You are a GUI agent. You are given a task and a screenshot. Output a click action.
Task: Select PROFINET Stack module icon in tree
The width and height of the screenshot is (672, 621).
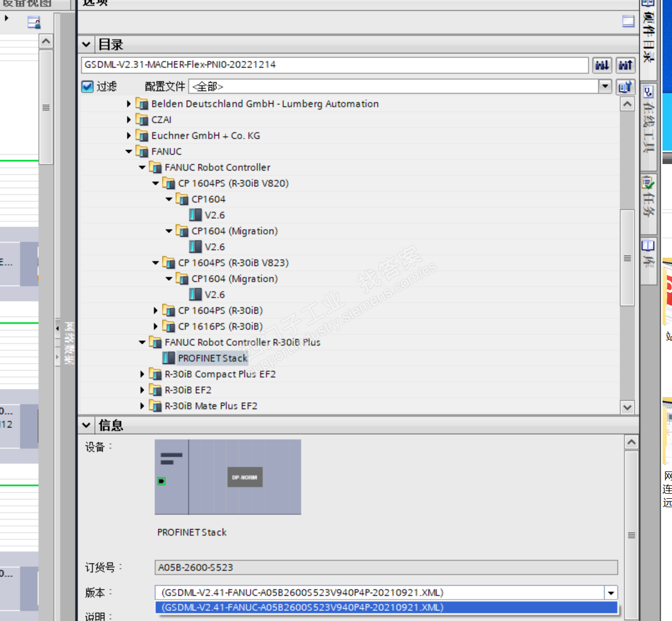coord(168,358)
